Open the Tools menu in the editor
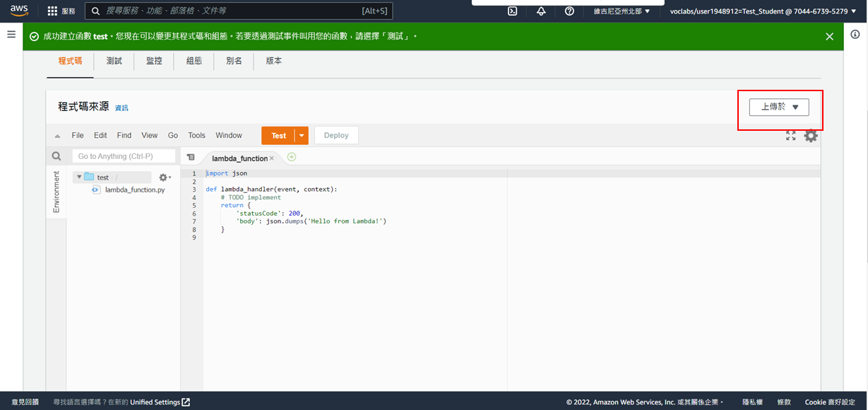Viewport: 868px width, 410px height. pos(197,136)
